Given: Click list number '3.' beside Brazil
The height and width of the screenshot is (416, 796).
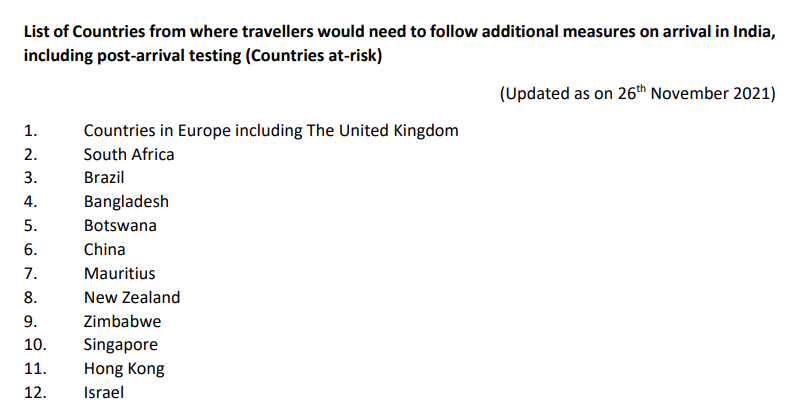Looking at the screenshot, I should tap(30, 178).
